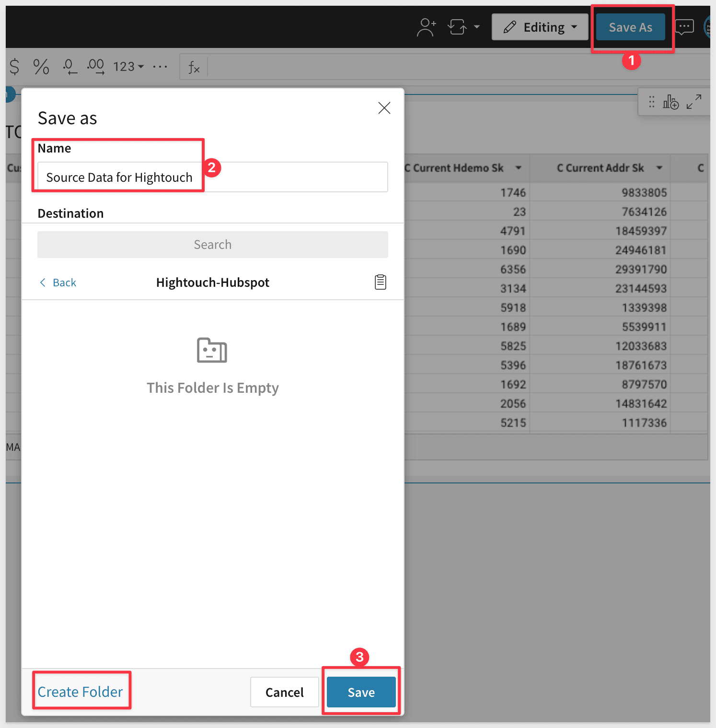
Task: Open the 123 number format dropdown
Action: tap(127, 67)
